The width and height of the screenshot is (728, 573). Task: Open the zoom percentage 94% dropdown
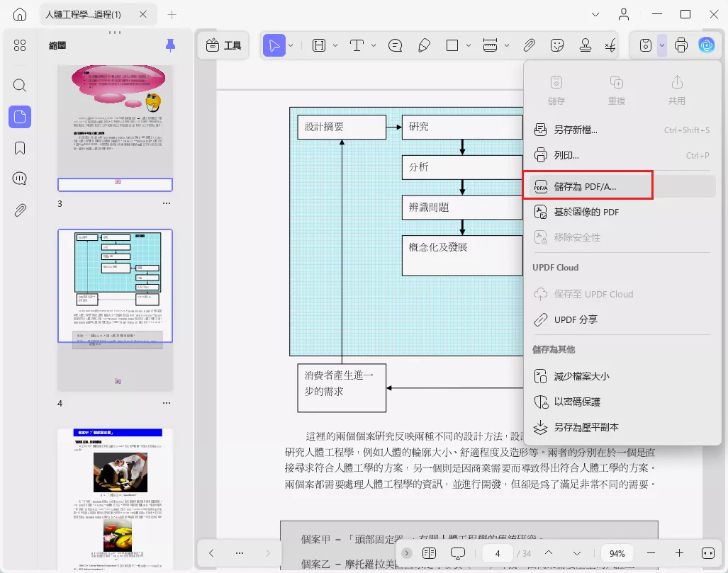click(x=617, y=553)
